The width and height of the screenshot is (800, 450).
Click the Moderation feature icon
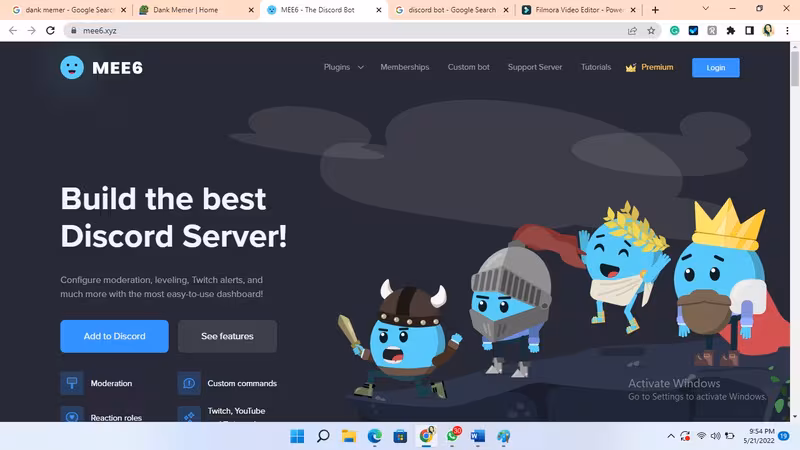tap(72, 383)
